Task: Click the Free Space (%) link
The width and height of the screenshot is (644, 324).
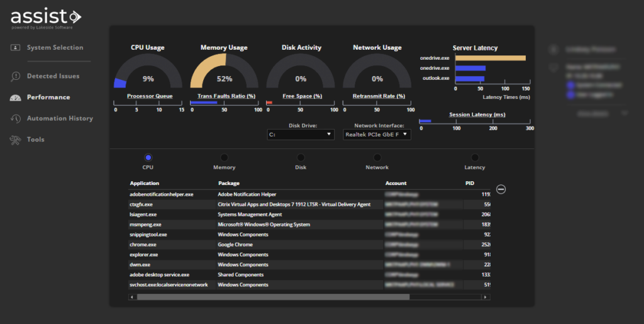Action: tap(303, 96)
